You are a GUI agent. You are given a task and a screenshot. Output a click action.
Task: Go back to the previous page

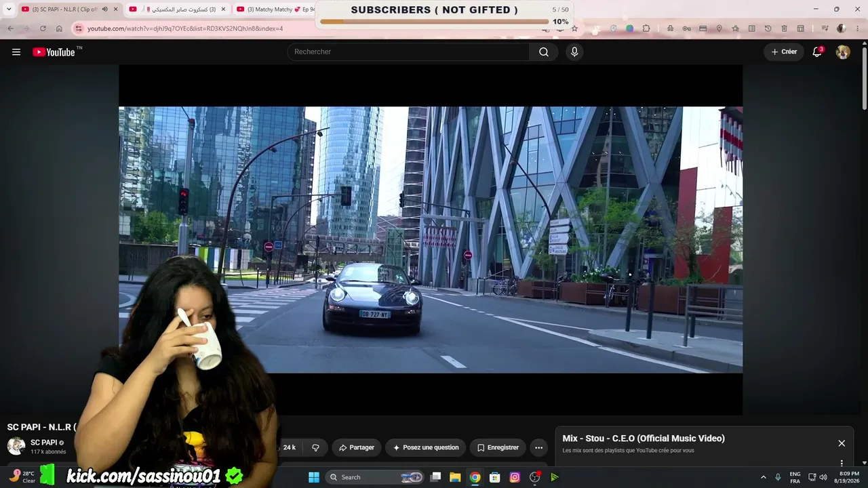click(10, 28)
